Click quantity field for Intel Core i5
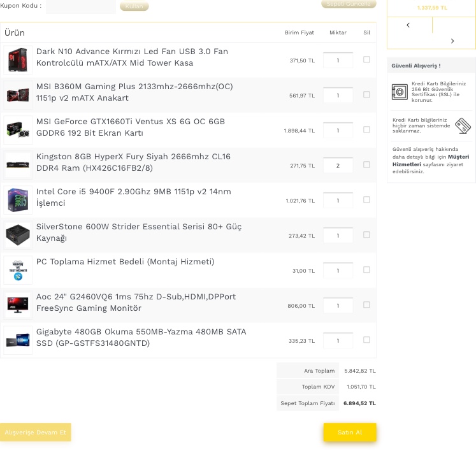The height and width of the screenshot is (451, 476). [x=338, y=200]
